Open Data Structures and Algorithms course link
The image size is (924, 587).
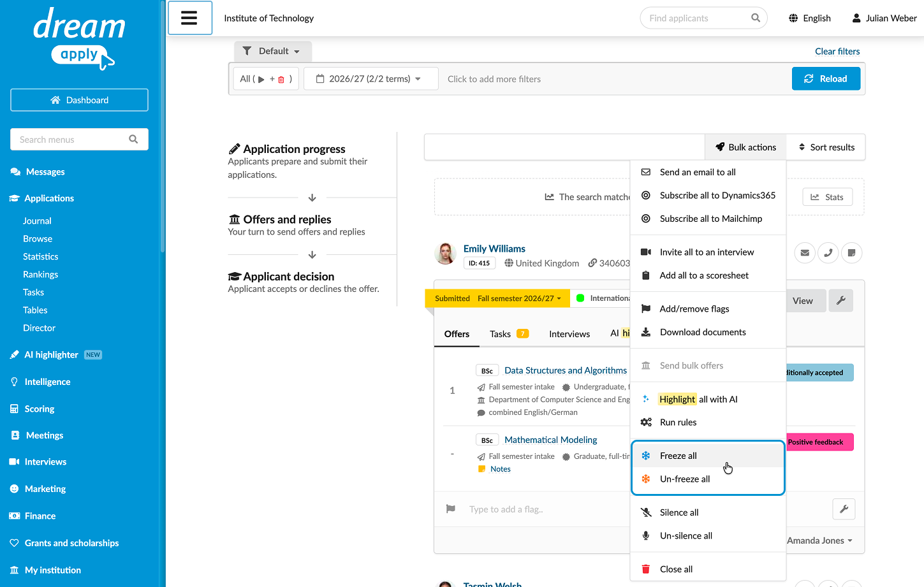pyautogui.click(x=566, y=370)
